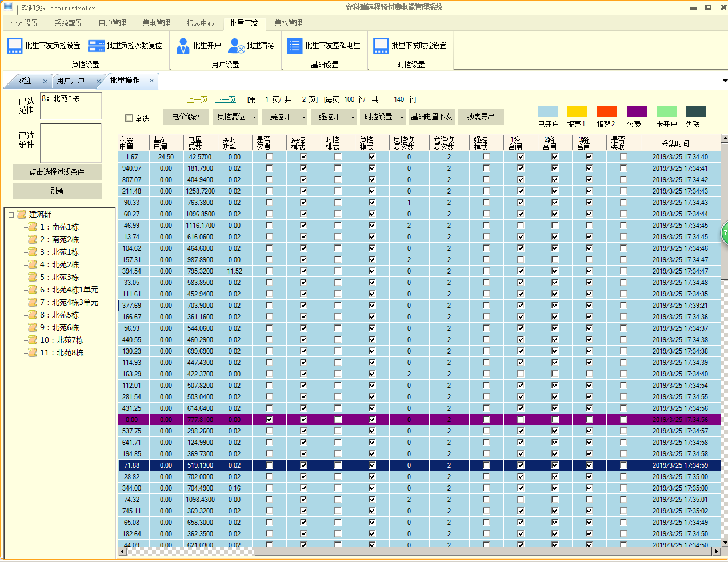This screenshot has height=562, width=728.
Task: Click the 抄表导出 export button
Action: point(481,117)
